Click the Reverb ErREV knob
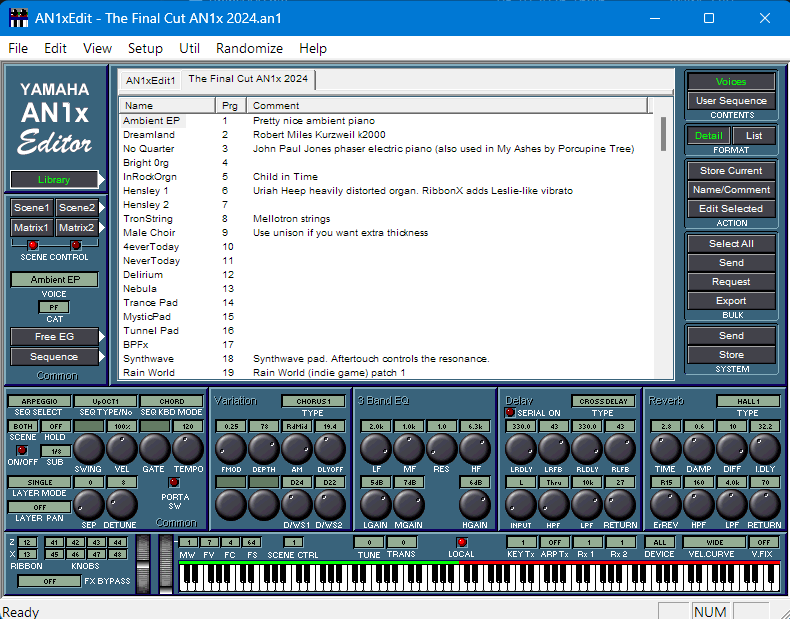 666,504
